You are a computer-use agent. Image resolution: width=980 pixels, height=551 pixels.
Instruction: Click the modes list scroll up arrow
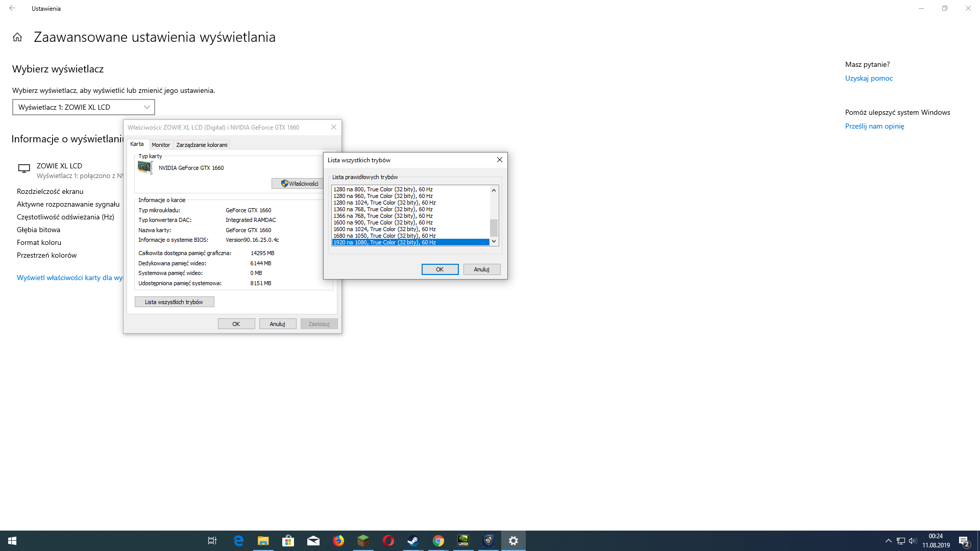494,190
